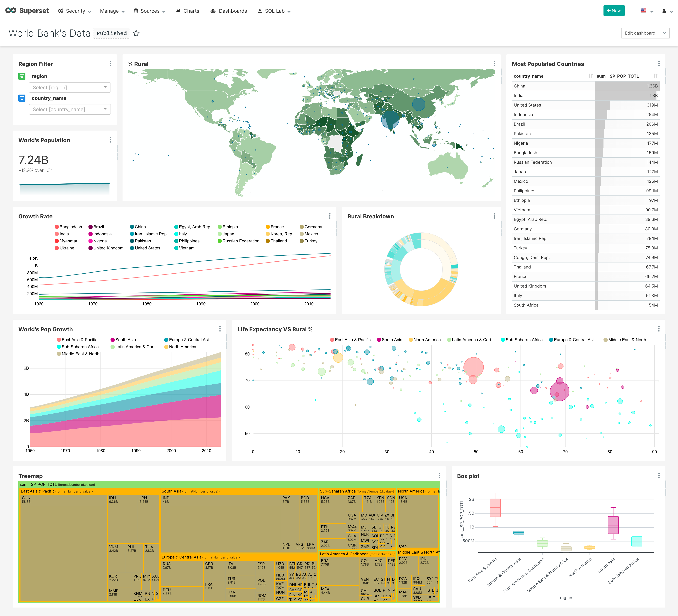The image size is (678, 616).
Task: Click the Edit dashboard button
Action: coord(640,33)
